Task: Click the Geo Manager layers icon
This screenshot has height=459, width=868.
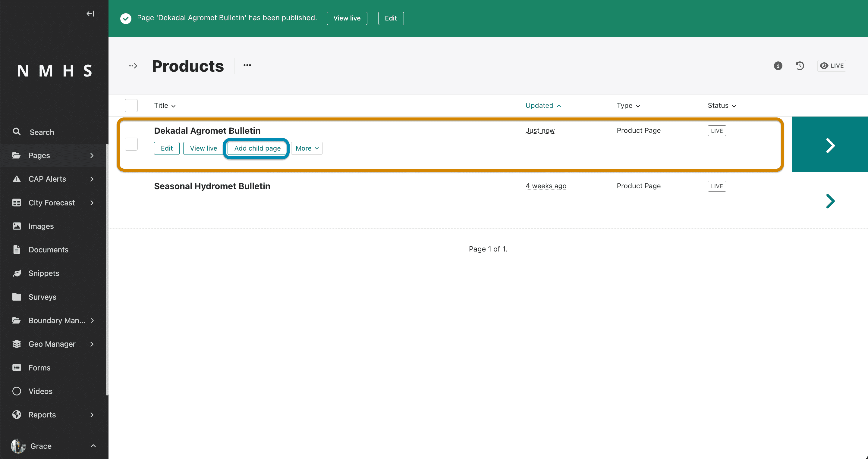Action: [17, 344]
